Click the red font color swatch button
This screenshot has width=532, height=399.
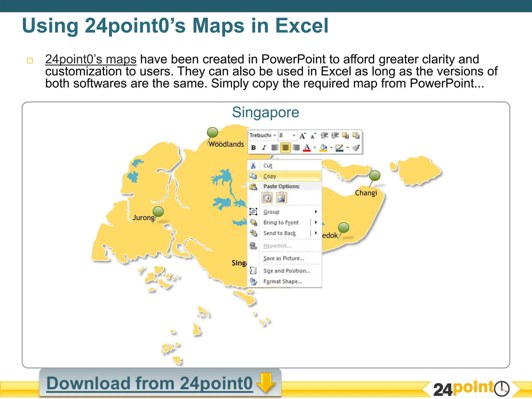click(307, 148)
